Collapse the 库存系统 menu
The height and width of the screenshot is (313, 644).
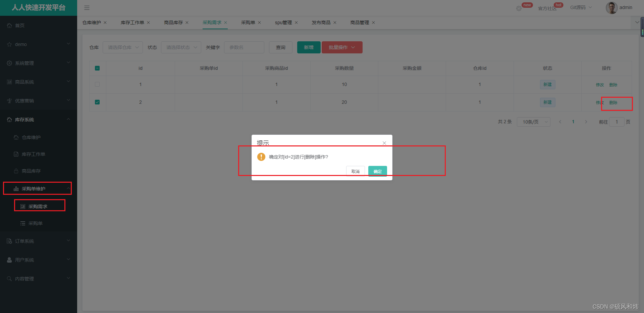pyautogui.click(x=39, y=120)
